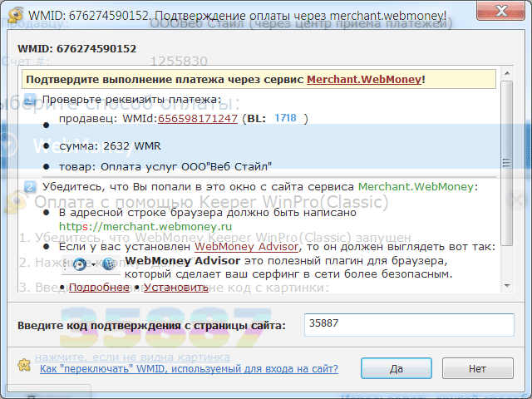The width and height of the screenshot is (532, 399).
Task: Open the Merchant.WebMoney link in yellow banner
Action: coord(364,80)
